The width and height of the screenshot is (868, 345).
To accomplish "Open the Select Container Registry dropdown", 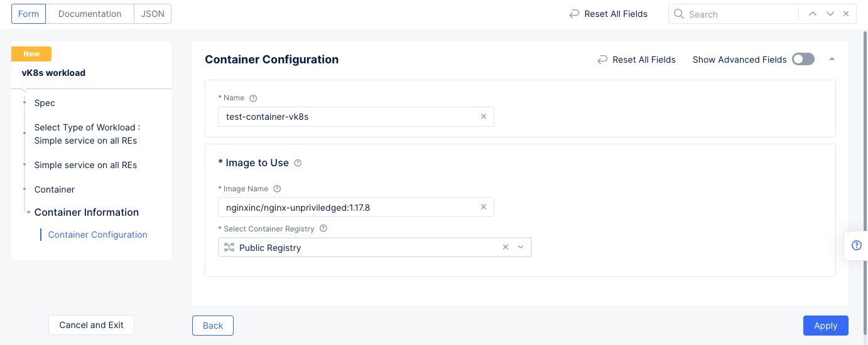I will tap(521, 247).
